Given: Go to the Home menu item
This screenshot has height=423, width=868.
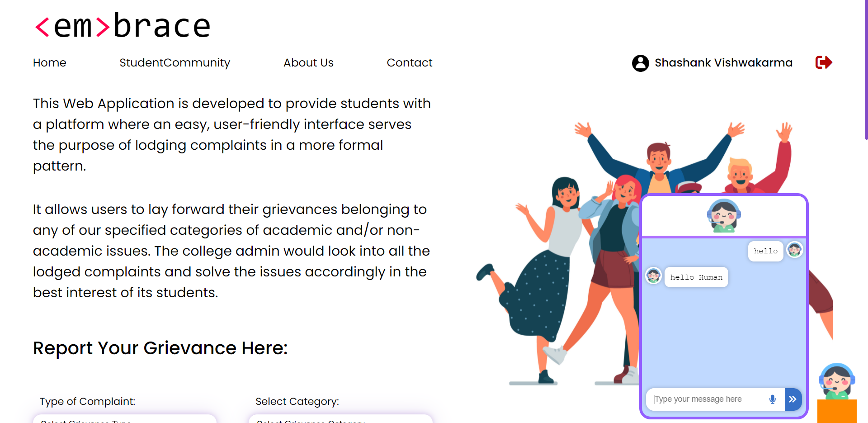Looking at the screenshot, I should pyautogui.click(x=50, y=62).
